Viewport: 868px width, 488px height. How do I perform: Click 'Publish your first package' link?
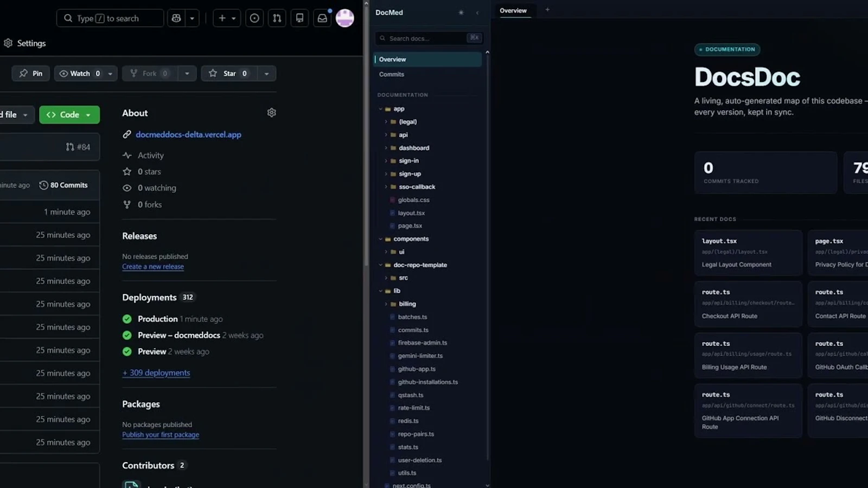coord(161,435)
